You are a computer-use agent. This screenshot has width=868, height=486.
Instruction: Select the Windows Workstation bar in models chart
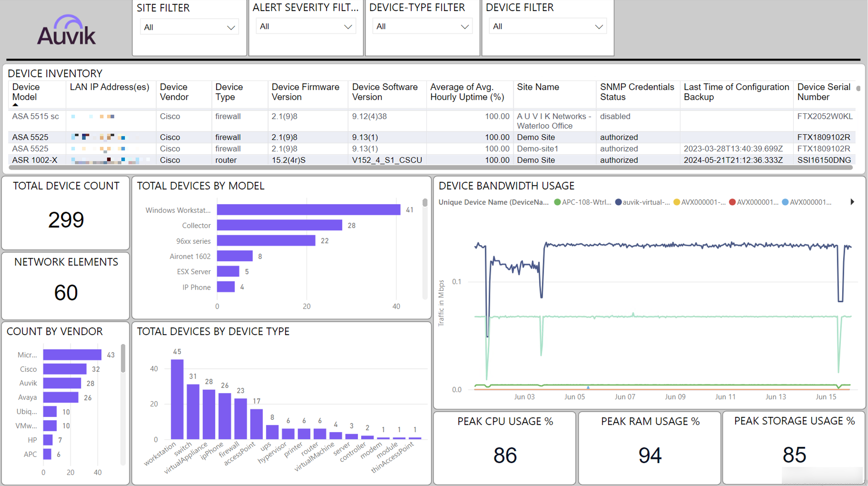[x=309, y=210]
